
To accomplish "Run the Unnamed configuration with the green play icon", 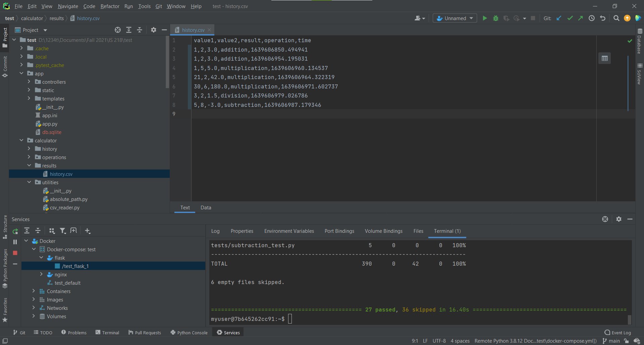I will (485, 18).
